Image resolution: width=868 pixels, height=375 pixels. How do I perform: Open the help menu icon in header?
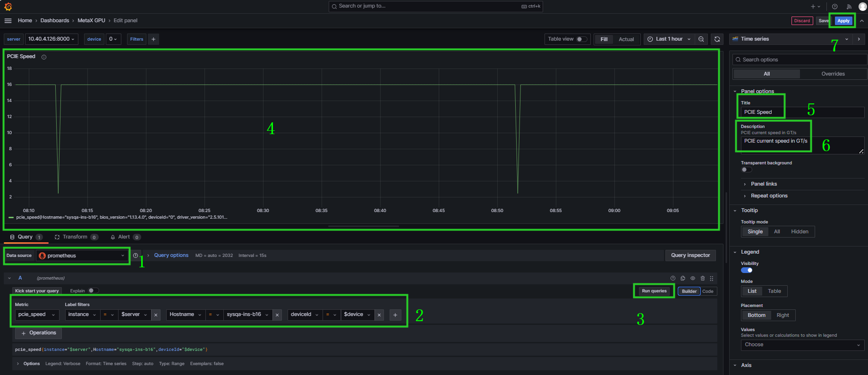tap(835, 7)
